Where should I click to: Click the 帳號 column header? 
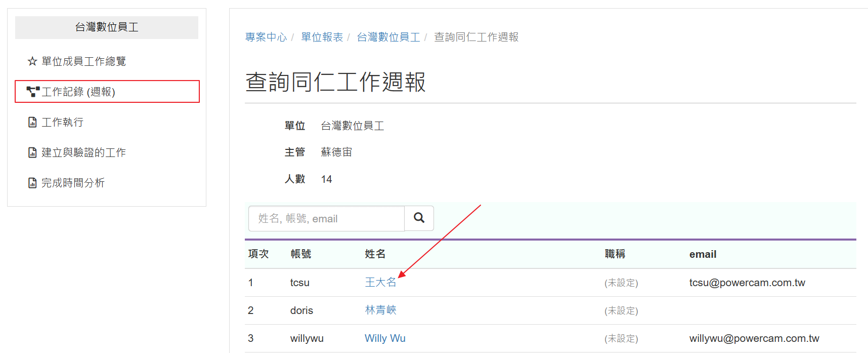pos(301,254)
